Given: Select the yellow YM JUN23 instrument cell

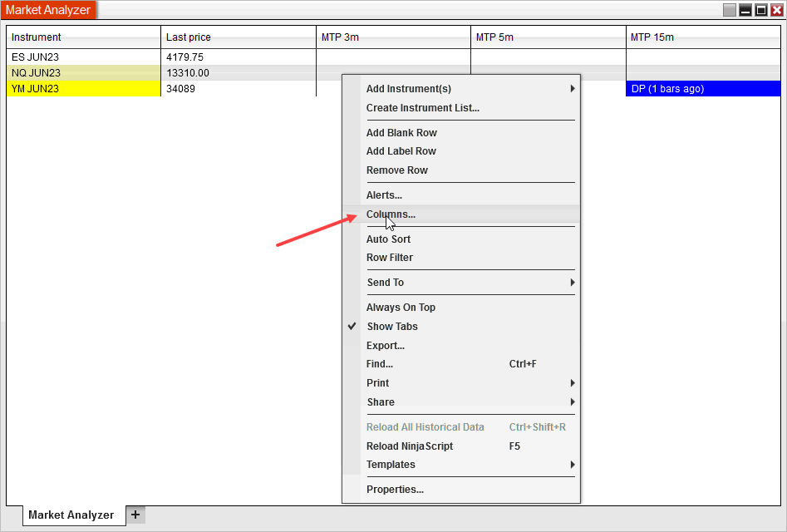Looking at the screenshot, I should click(83, 89).
